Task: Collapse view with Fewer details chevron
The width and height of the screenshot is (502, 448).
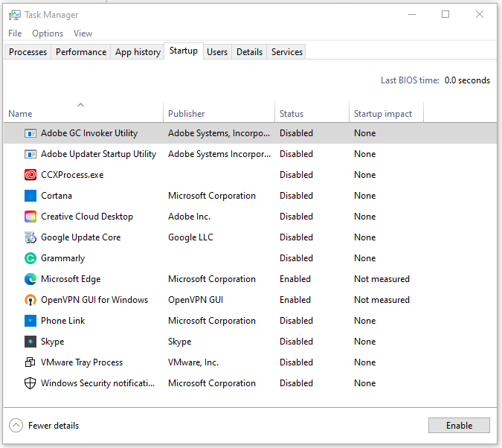Action: coord(16,426)
